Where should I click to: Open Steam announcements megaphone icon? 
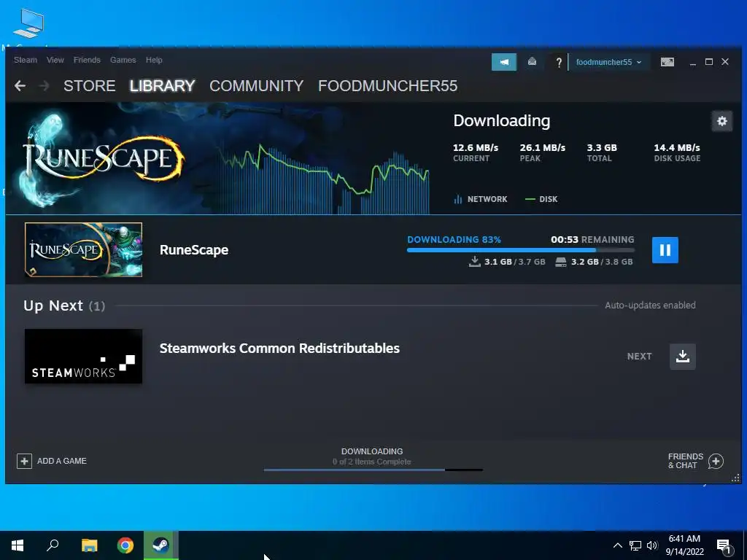pos(504,62)
